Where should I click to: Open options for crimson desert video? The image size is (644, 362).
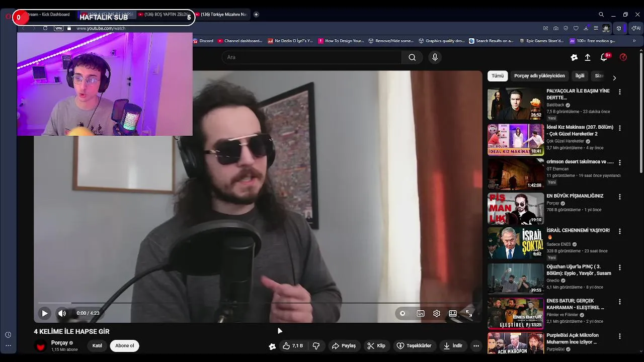click(620, 163)
